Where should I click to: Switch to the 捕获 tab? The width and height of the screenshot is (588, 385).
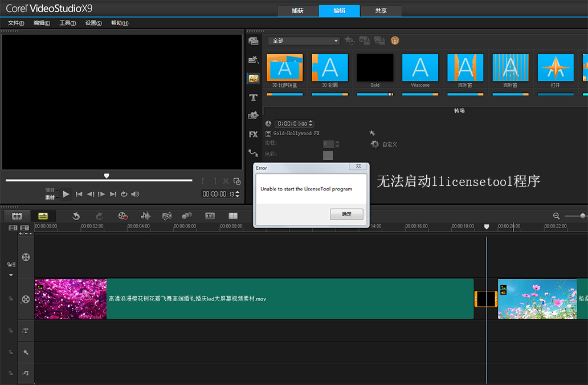tap(298, 10)
